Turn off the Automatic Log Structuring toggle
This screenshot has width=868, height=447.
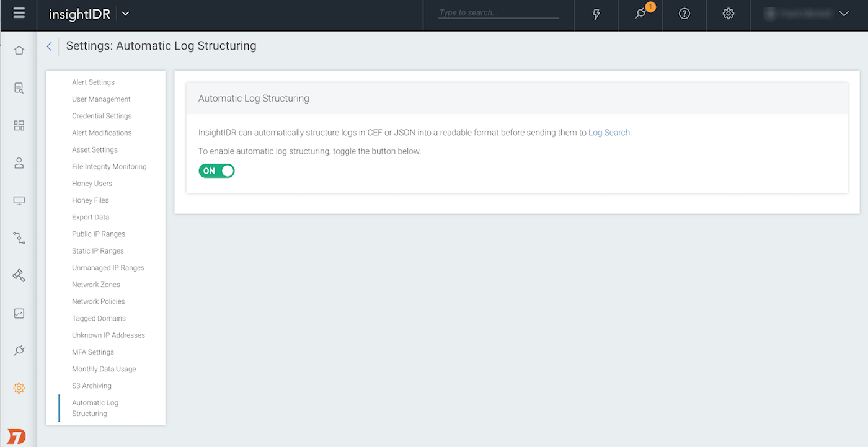216,171
